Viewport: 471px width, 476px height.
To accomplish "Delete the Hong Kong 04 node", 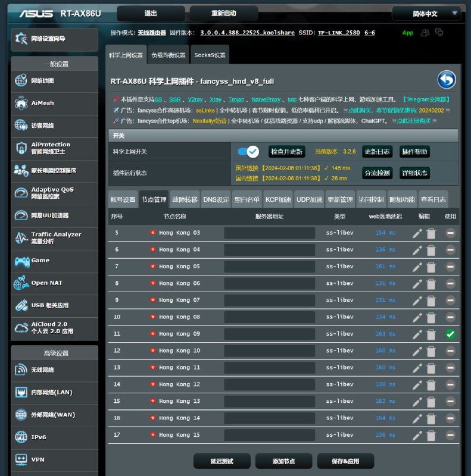I will (x=431, y=250).
